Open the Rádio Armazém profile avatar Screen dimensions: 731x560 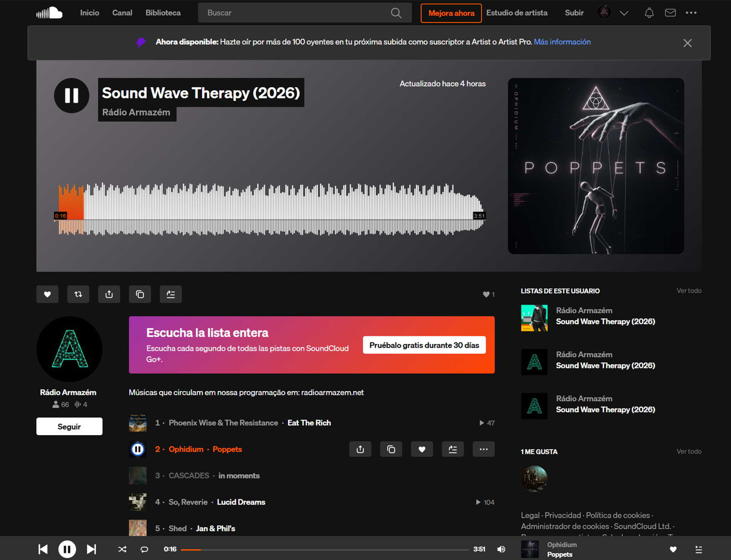coord(69,349)
